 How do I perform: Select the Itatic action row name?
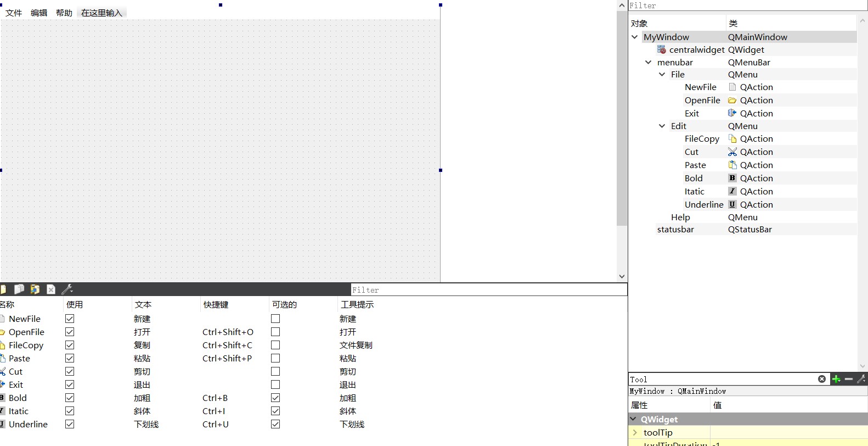point(19,411)
